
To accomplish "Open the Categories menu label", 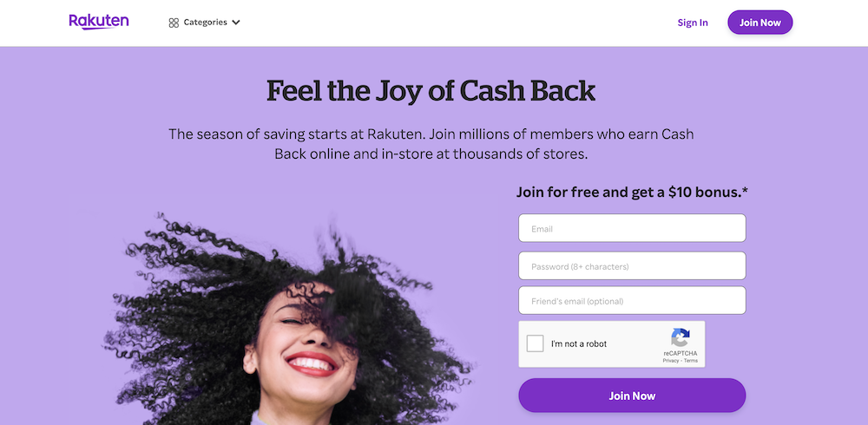I will pyautogui.click(x=205, y=23).
